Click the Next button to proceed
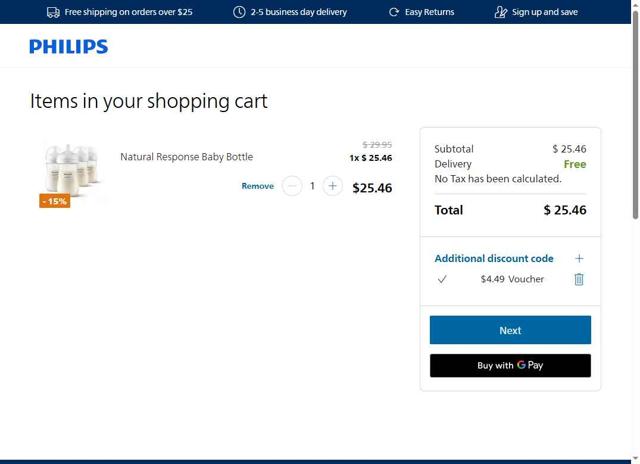640x464 pixels. [x=510, y=330]
